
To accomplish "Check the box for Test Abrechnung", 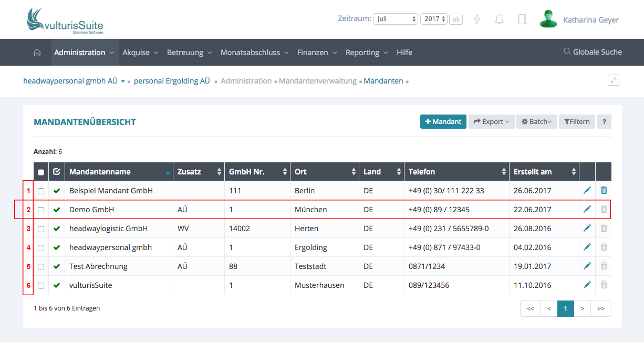I will pyautogui.click(x=41, y=267).
